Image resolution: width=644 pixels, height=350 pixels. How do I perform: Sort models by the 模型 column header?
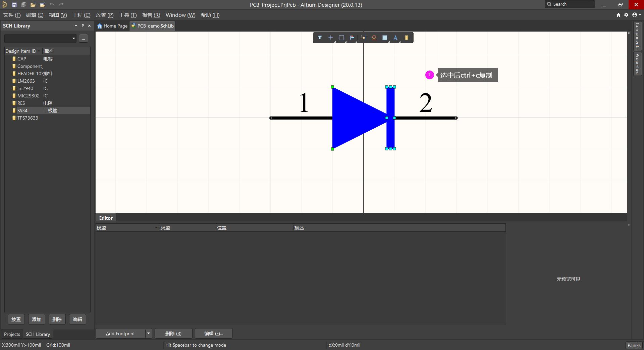click(x=127, y=227)
